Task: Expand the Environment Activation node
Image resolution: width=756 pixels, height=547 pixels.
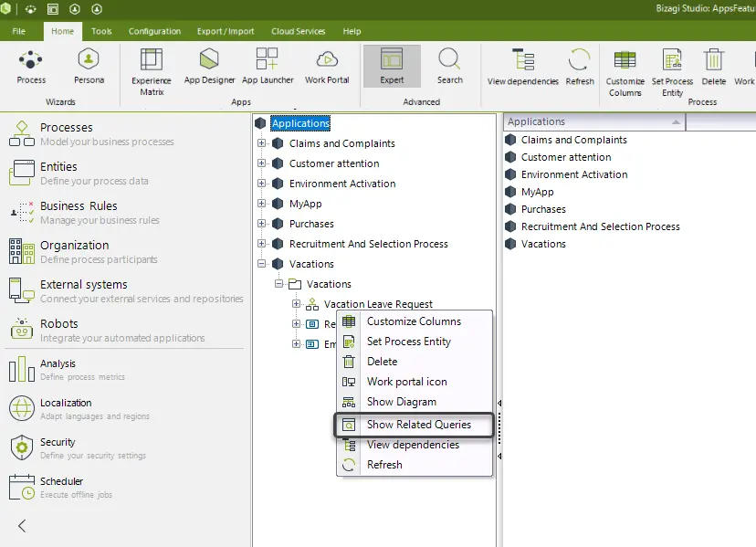Action: coord(261,184)
